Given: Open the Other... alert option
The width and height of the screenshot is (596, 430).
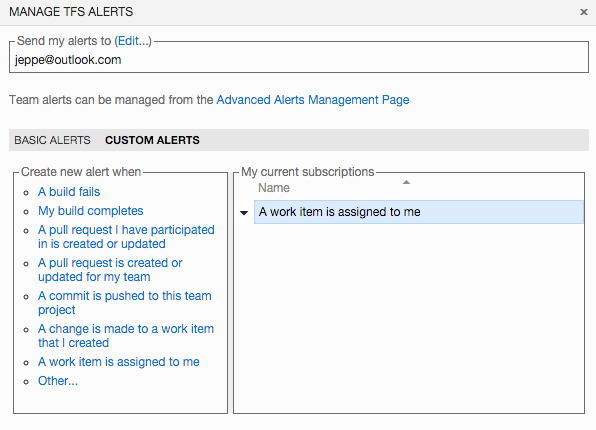Looking at the screenshot, I should click(x=58, y=381).
